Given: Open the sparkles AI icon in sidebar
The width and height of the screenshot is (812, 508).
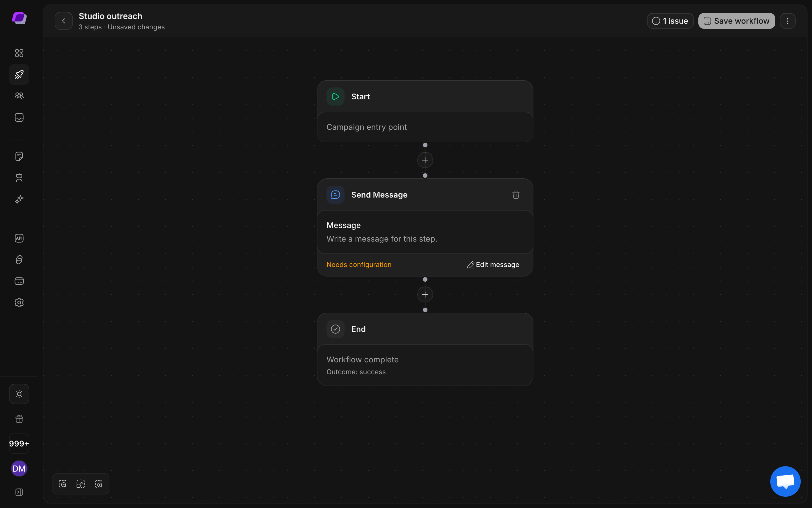Looking at the screenshot, I should 19,199.
